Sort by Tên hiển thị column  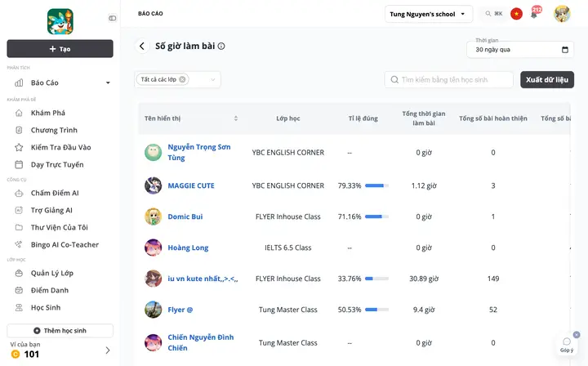[x=235, y=118]
